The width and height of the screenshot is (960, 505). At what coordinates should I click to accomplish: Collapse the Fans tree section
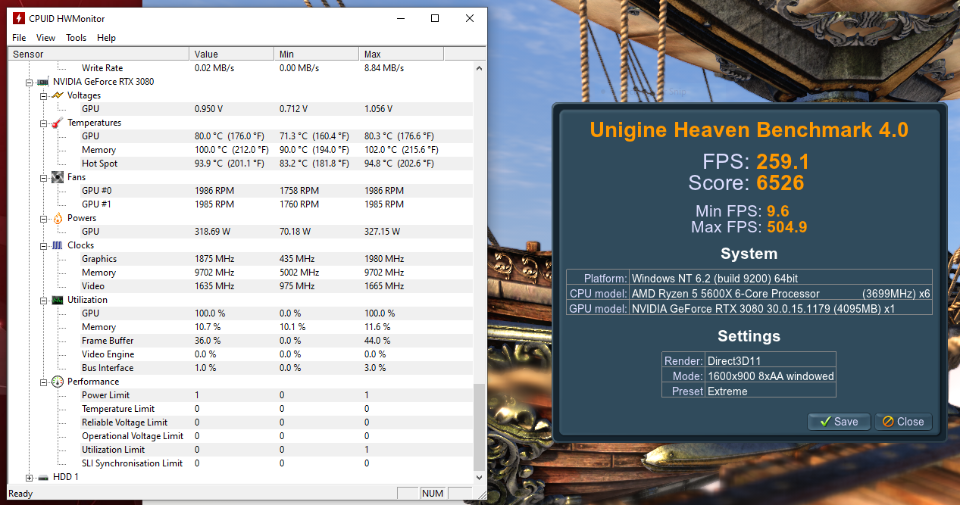(x=43, y=178)
